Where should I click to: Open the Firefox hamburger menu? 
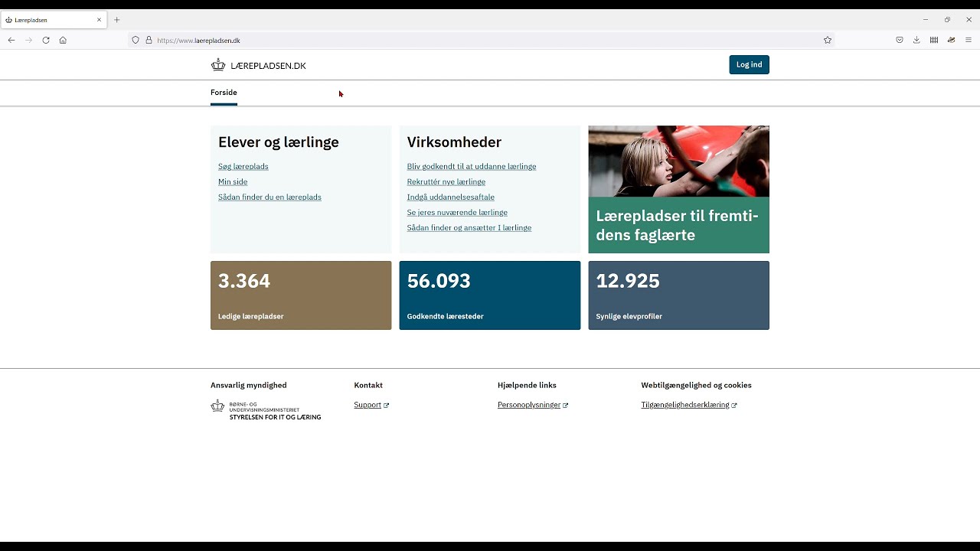(x=969, y=40)
